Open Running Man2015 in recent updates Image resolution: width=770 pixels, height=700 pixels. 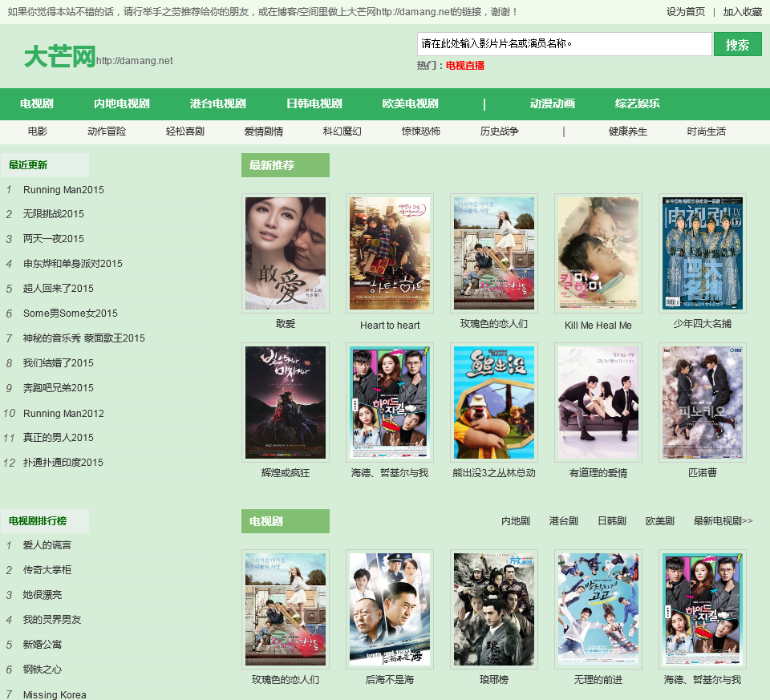[x=64, y=189]
